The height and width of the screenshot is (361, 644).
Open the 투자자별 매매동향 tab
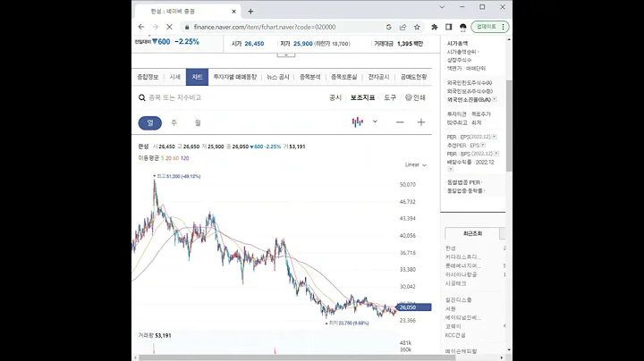[x=235, y=77]
